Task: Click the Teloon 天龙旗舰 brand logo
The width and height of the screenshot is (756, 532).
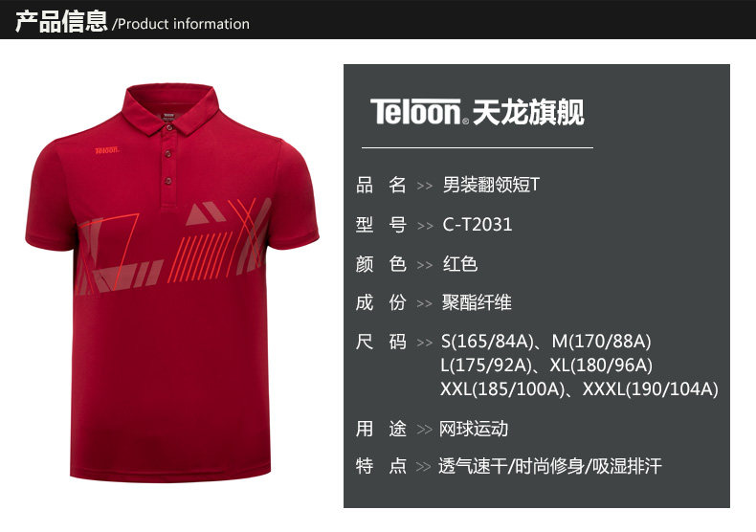Action: tap(477, 112)
